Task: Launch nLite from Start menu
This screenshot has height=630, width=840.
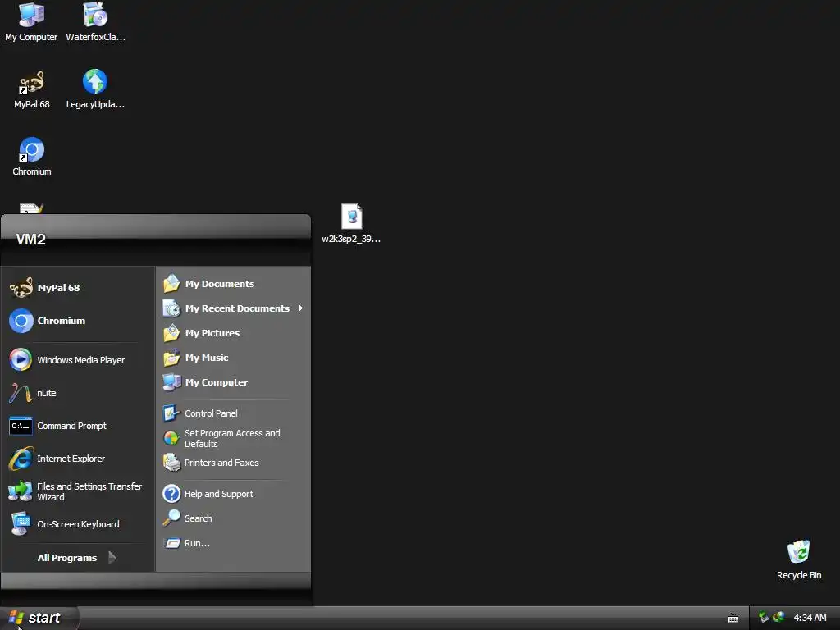Action: pyautogui.click(x=78, y=393)
